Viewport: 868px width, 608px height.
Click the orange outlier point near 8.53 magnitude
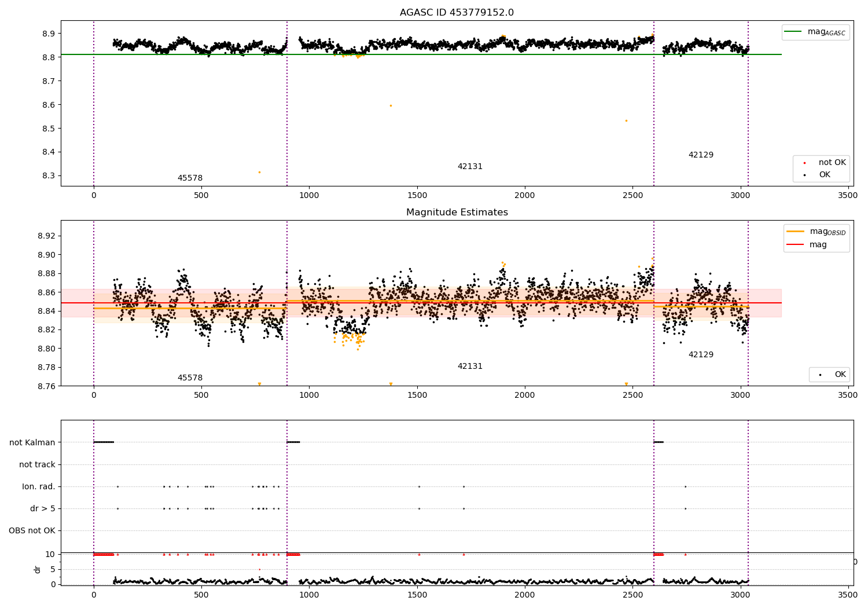pyautogui.click(x=626, y=120)
